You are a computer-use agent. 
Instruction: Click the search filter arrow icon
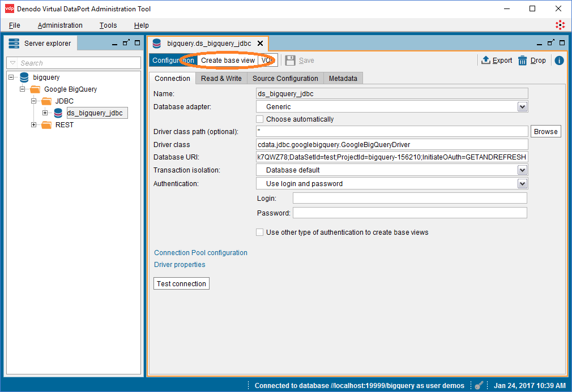[13, 63]
